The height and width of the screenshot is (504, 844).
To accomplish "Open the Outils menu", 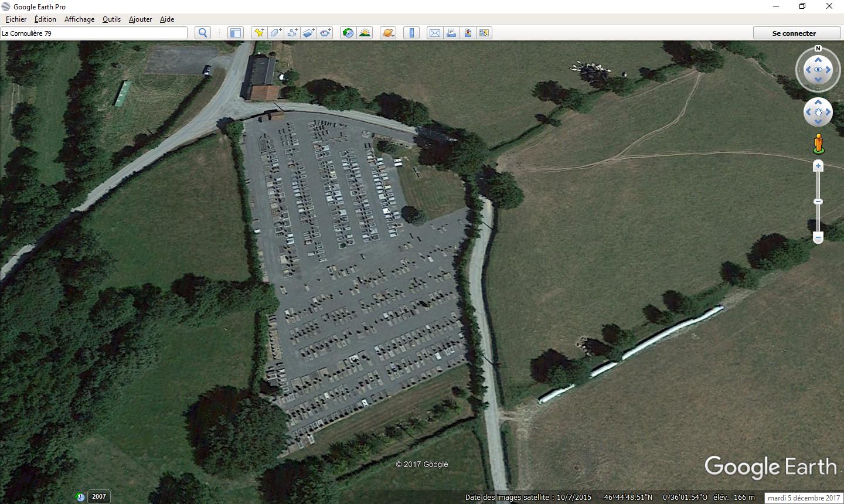I will [x=111, y=19].
